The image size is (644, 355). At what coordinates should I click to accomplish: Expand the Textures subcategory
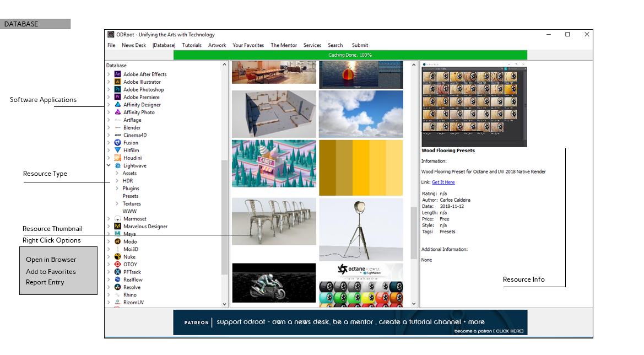tap(117, 204)
